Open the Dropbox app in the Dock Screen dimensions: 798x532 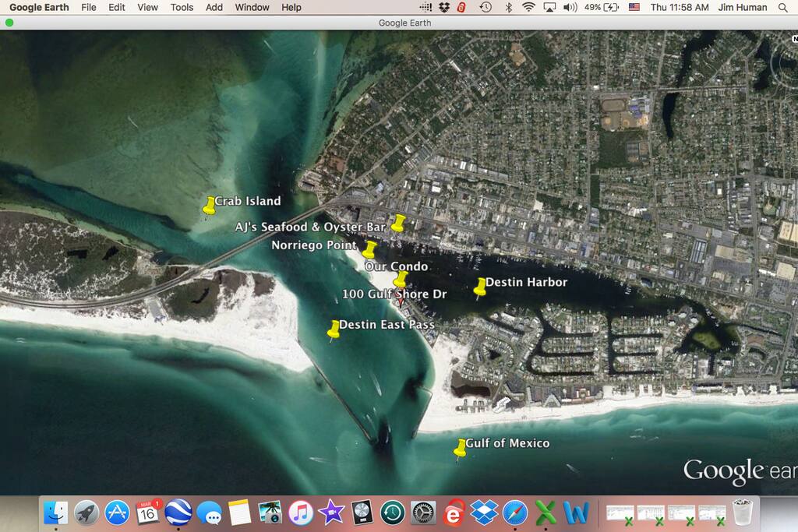(484, 513)
